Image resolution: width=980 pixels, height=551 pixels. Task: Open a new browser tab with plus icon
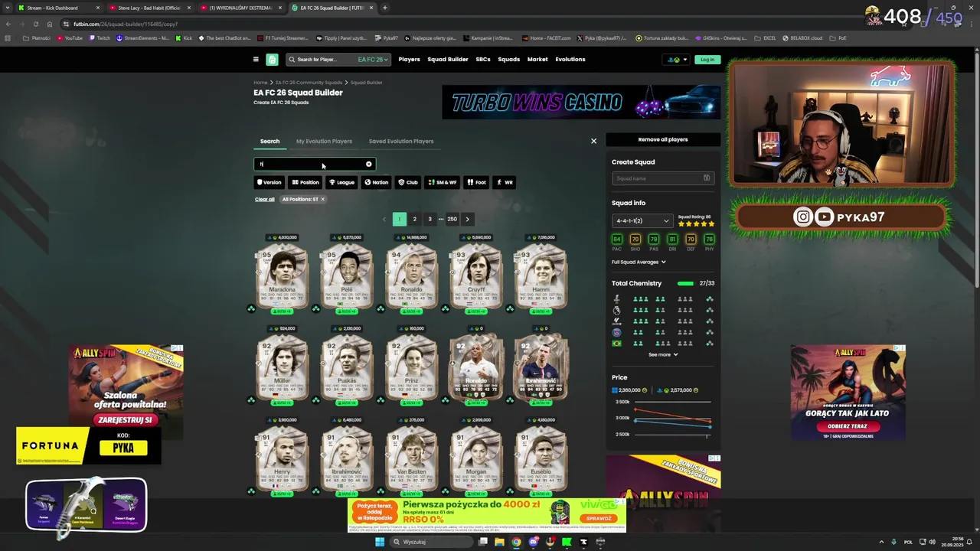[x=384, y=8]
